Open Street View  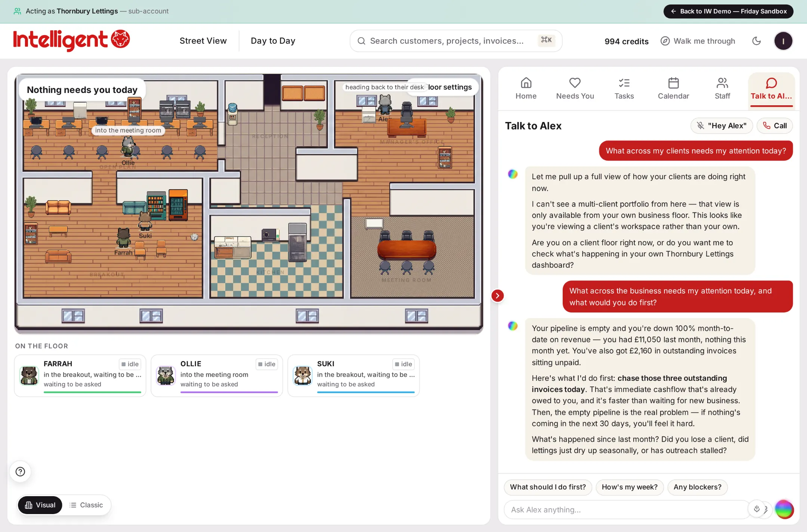(x=203, y=41)
